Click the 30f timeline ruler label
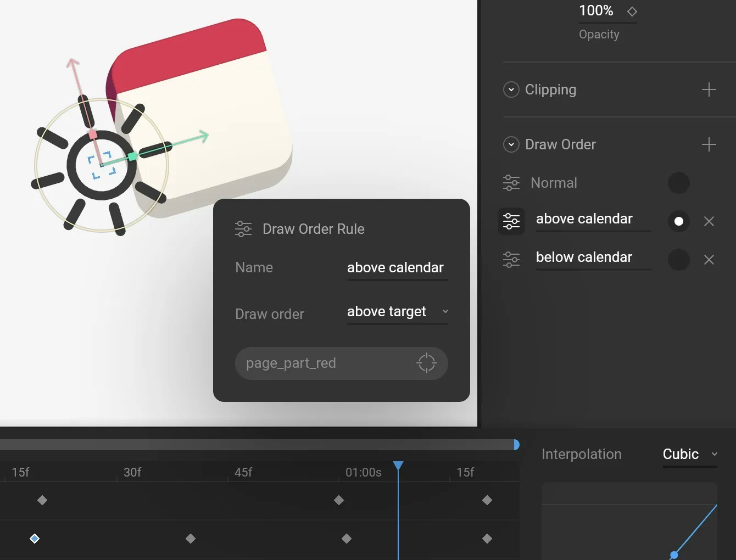This screenshot has width=736, height=560. tap(132, 472)
